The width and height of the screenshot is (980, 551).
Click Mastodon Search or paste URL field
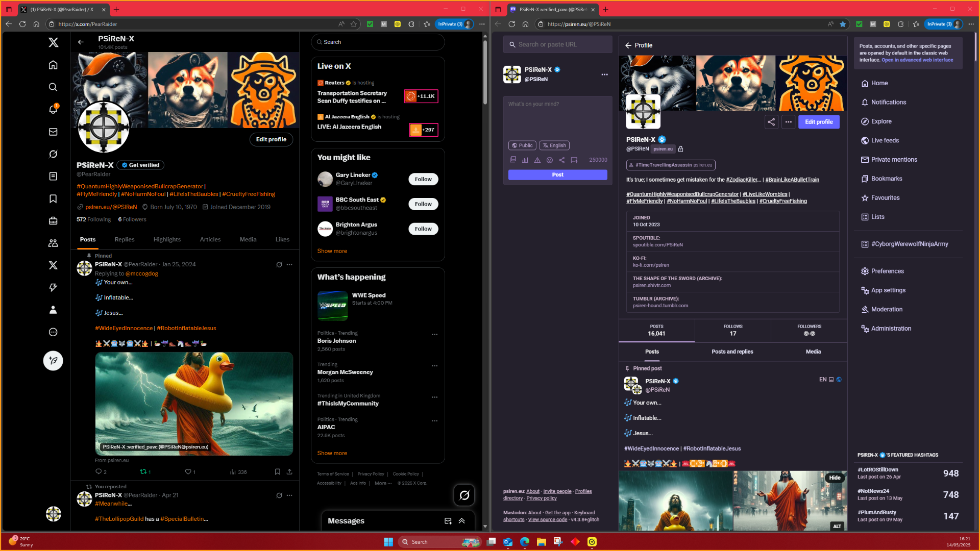tap(557, 44)
